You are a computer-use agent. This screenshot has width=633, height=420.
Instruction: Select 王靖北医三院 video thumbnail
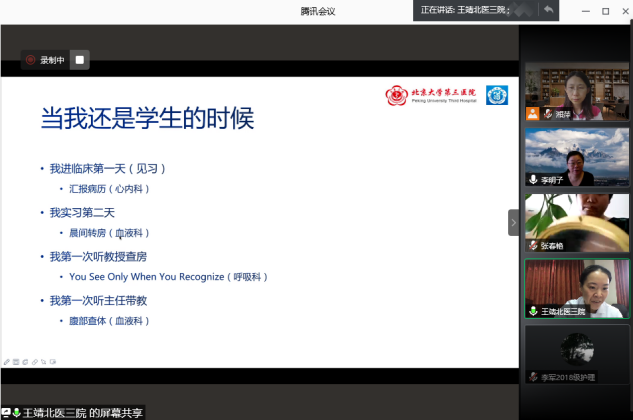pos(577,288)
